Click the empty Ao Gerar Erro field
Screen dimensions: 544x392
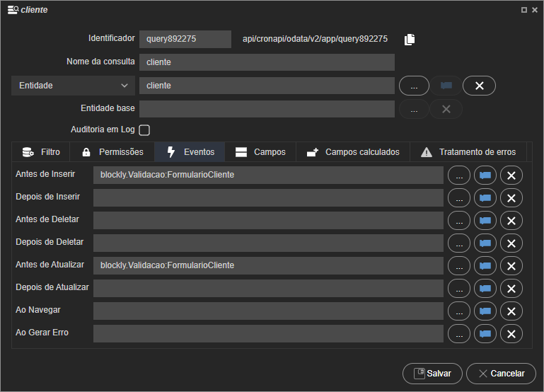coord(268,333)
